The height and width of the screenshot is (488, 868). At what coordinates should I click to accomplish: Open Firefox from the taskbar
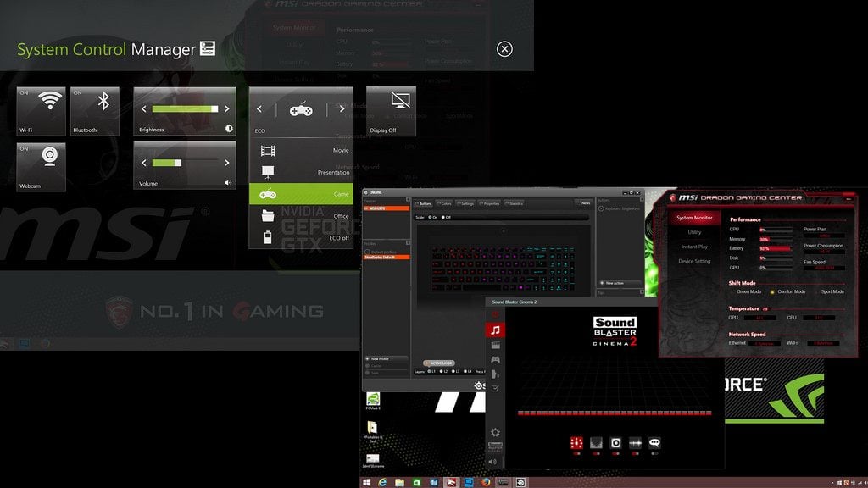tap(486, 482)
